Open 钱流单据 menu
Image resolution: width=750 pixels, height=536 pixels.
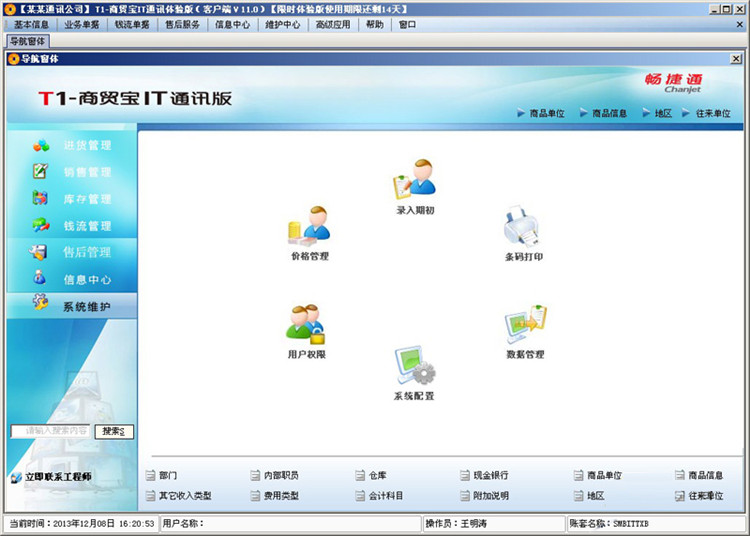tap(132, 24)
